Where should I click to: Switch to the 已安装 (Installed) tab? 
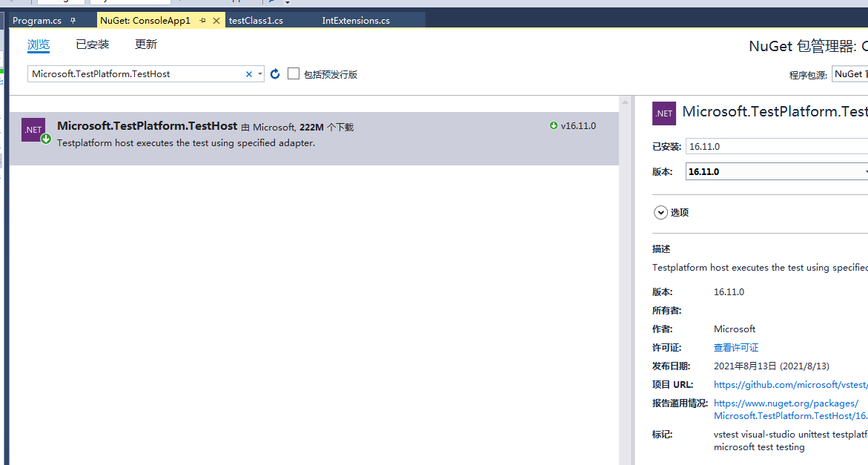[93, 44]
